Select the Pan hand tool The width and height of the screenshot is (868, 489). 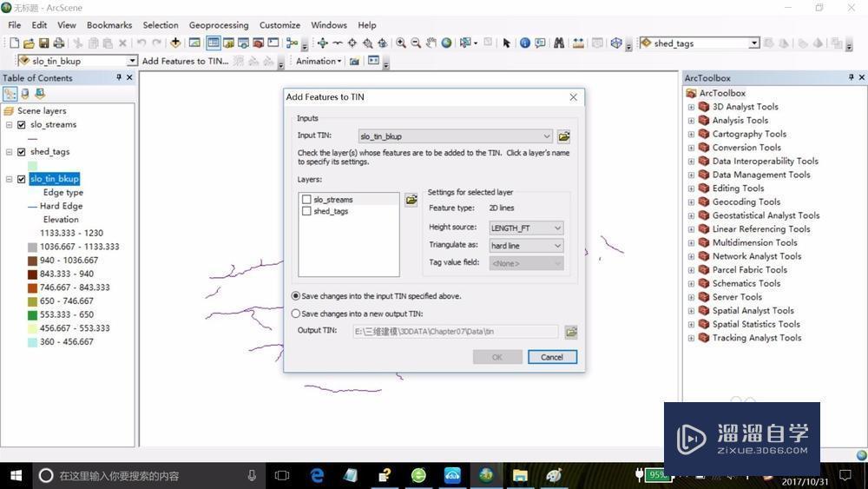point(431,43)
